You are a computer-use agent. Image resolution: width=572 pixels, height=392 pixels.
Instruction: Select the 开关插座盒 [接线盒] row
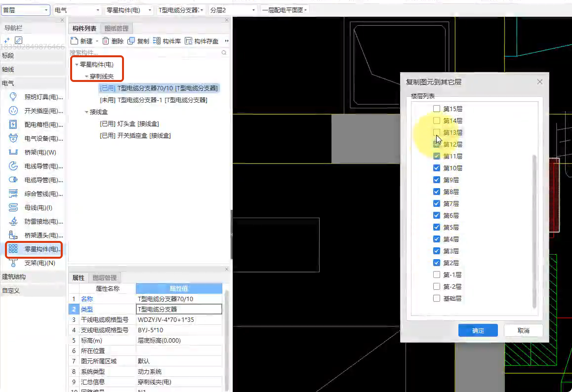(x=135, y=136)
